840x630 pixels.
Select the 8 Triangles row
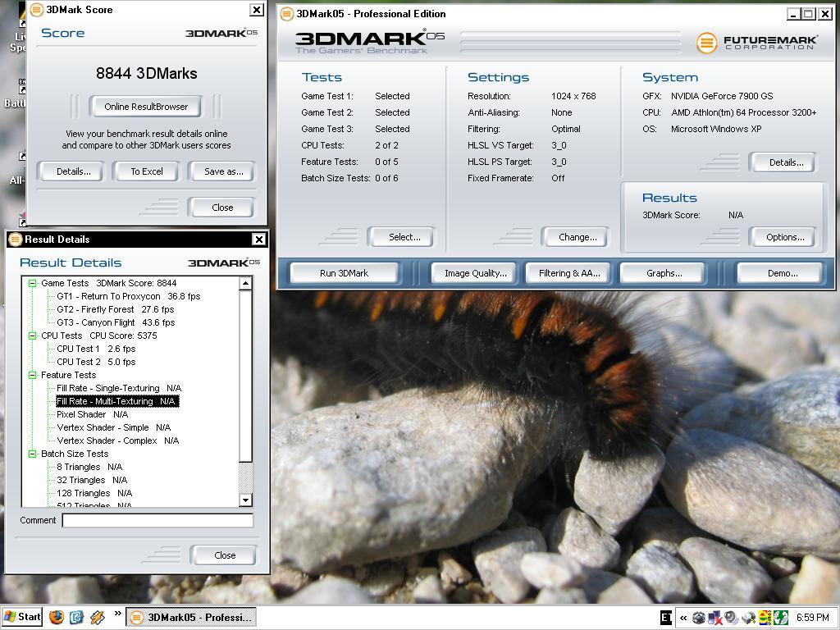point(89,467)
